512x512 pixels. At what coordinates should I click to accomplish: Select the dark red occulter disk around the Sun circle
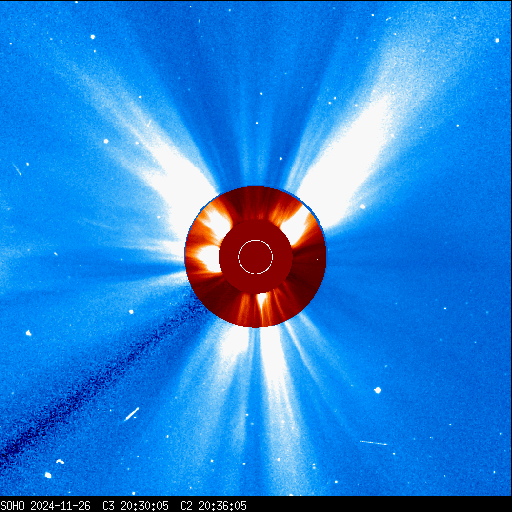click(x=256, y=257)
